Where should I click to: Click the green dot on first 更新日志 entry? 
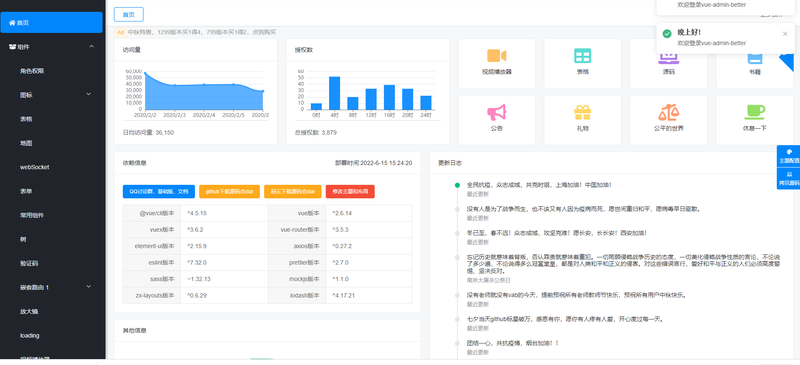pos(457,185)
